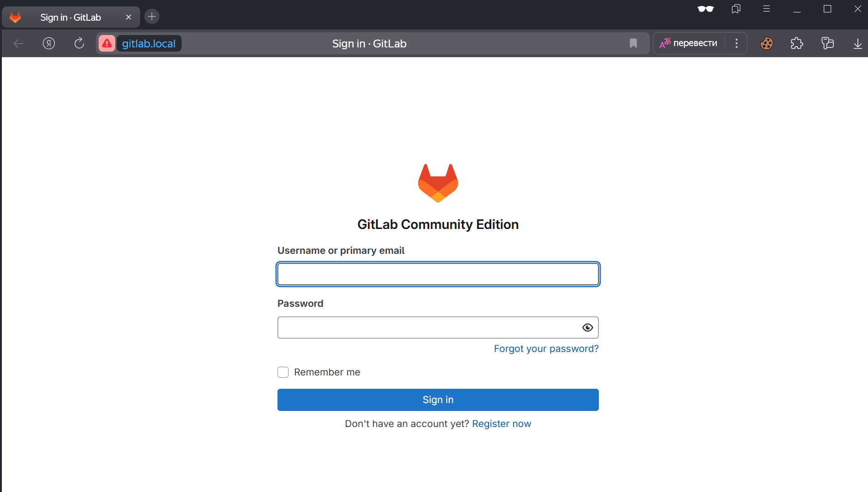The height and width of the screenshot is (492, 868).
Task: Click the red security warning icon
Action: pos(106,44)
